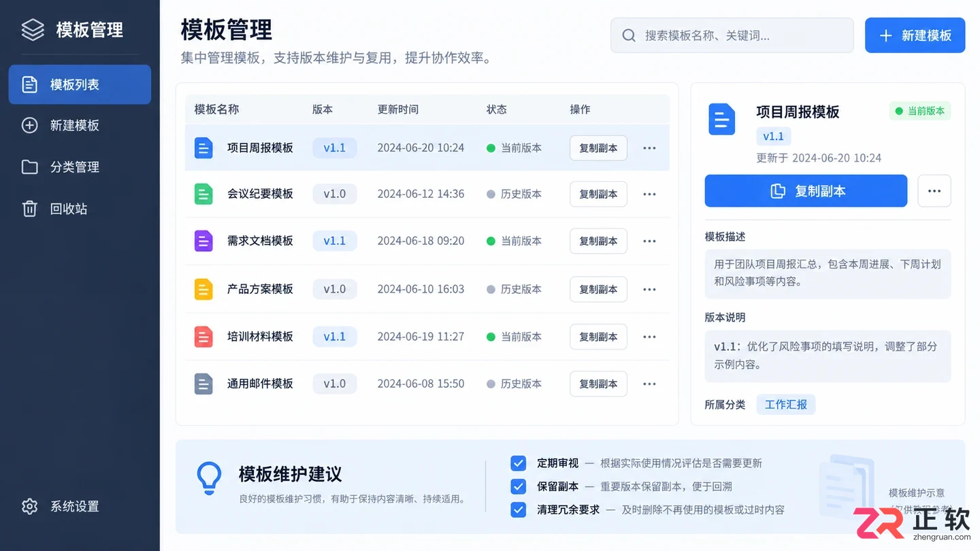Toggle the 保留副本 checkbox

519,486
